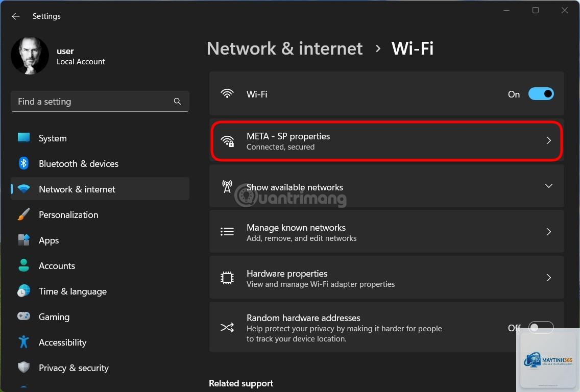Open the System category
Screen dimensions: 580x392
tap(100, 138)
